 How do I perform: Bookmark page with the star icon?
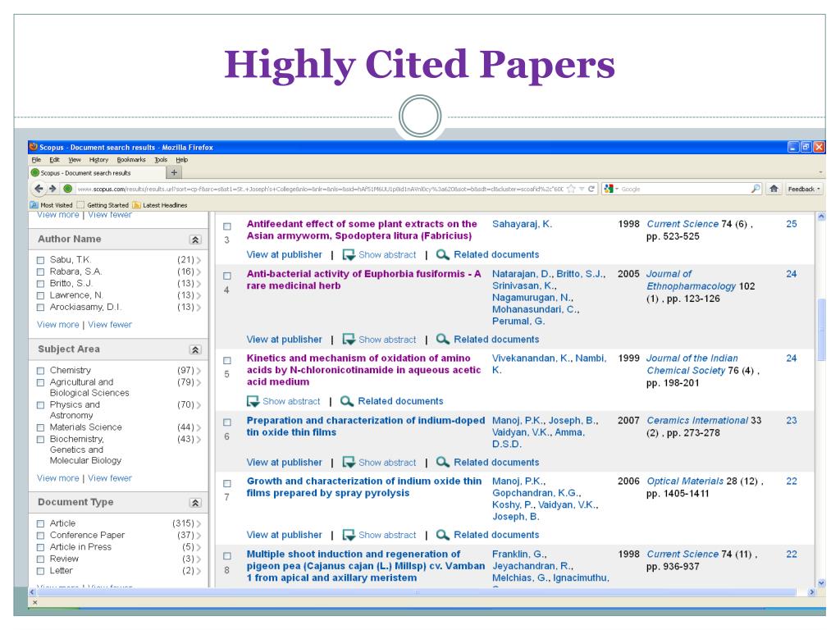coord(571,189)
